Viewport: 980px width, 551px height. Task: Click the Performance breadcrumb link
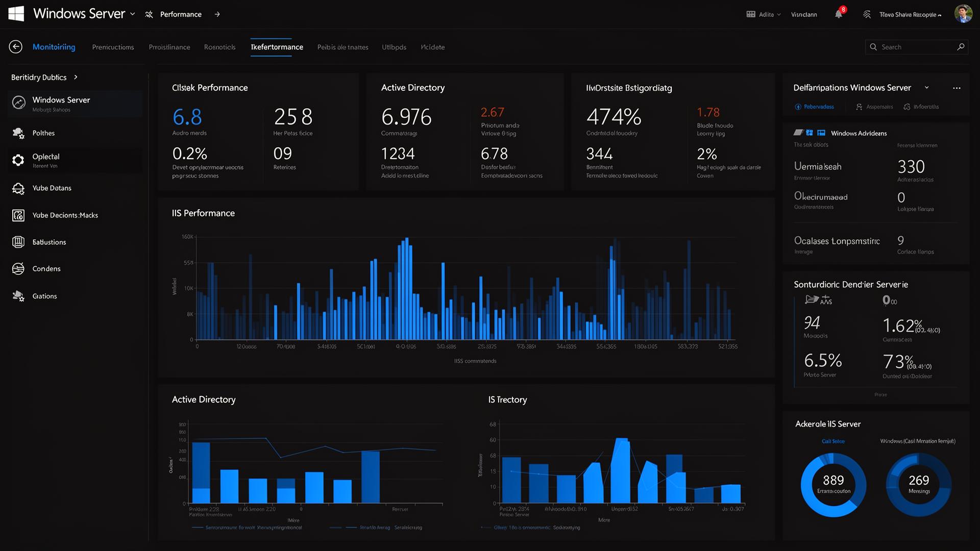tap(181, 14)
